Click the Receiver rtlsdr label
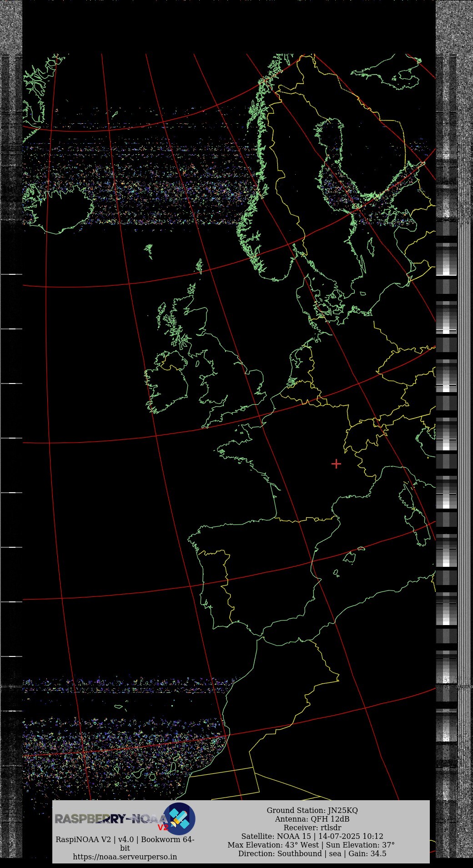 tap(312, 828)
